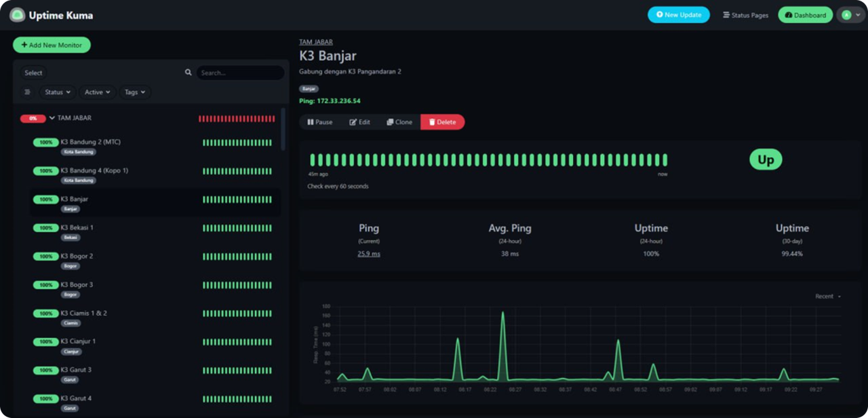This screenshot has width=868, height=418.
Task: Click Add New Monitor button
Action: 52,45
